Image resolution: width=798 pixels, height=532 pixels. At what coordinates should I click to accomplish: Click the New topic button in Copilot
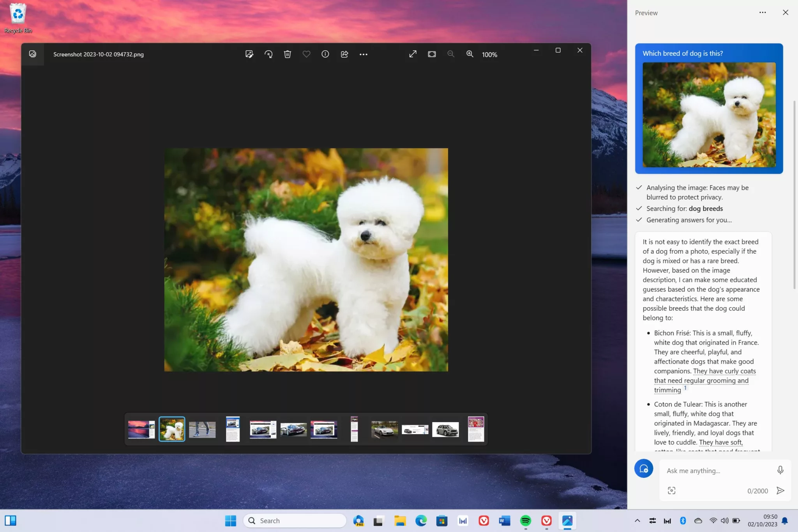(x=644, y=468)
